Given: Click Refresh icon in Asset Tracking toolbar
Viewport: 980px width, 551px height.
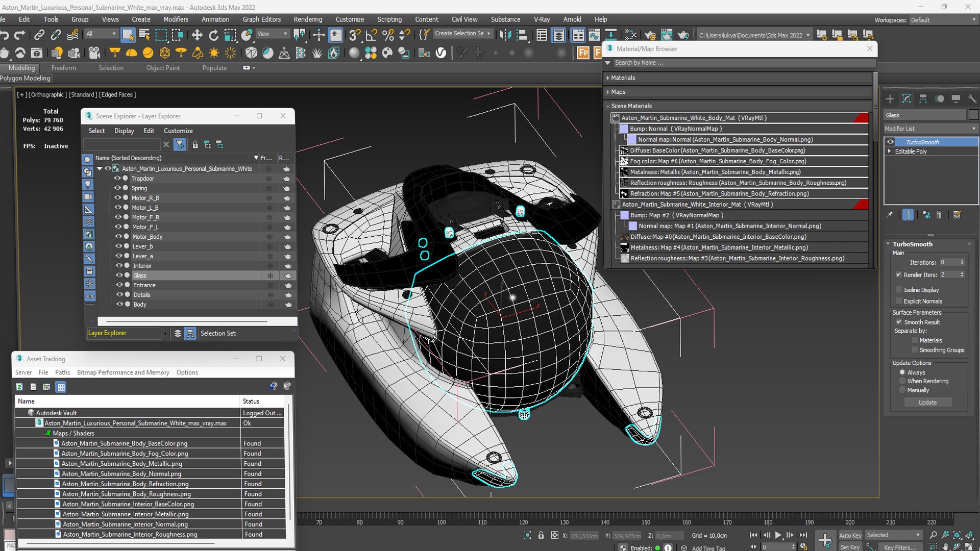Looking at the screenshot, I should point(19,387).
